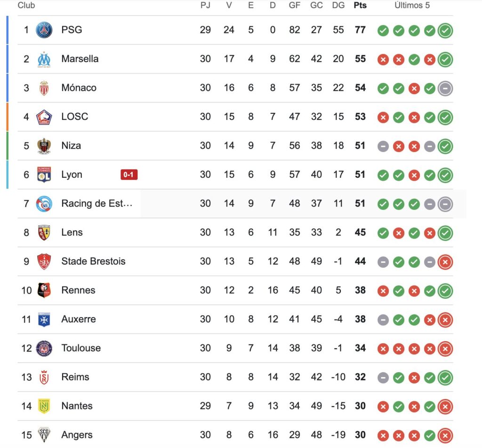Image resolution: width=482 pixels, height=448 pixels.
Task: Click the PSG club crest icon
Action: click(44, 30)
